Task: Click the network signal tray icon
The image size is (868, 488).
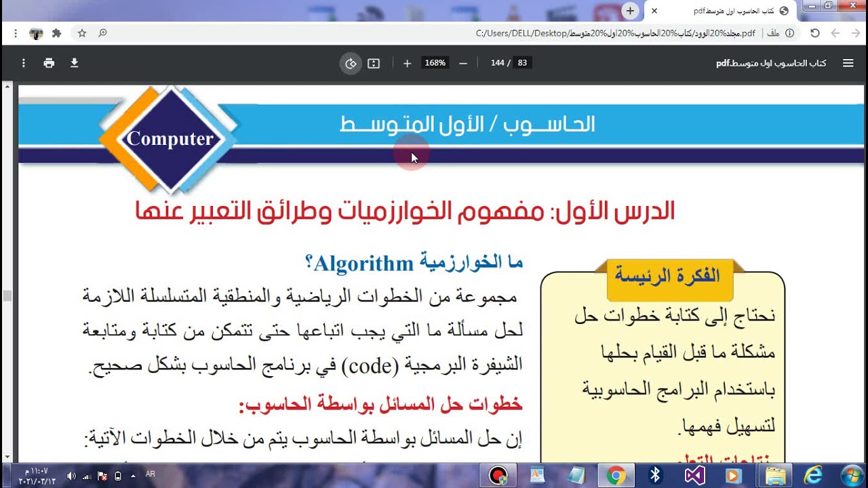Action: point(87,476)
